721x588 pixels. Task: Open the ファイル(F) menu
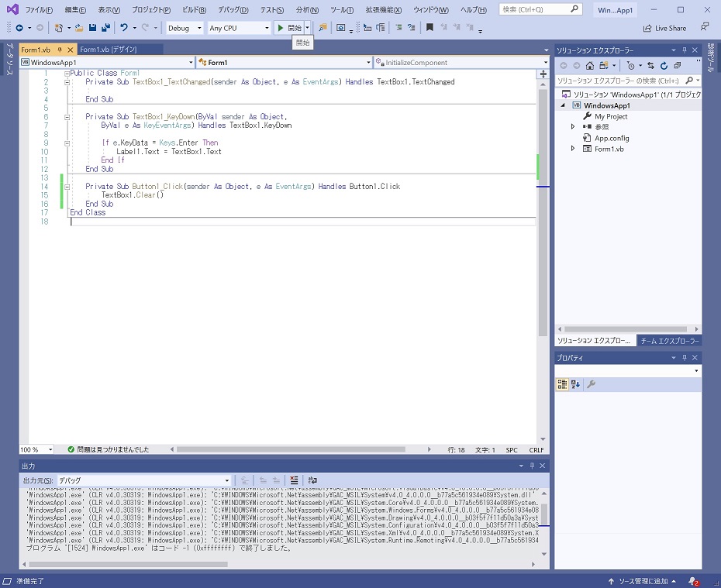tap(39, 9)
